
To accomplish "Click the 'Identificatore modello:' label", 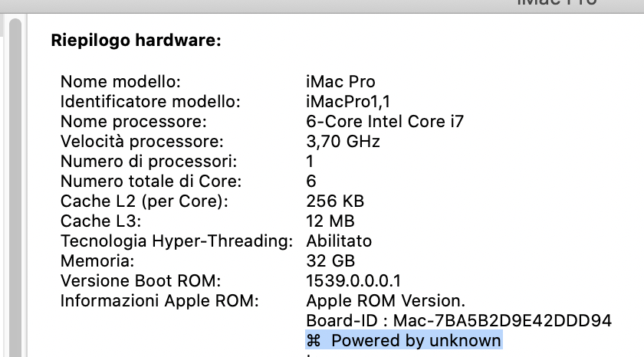I will click(150, 101).
